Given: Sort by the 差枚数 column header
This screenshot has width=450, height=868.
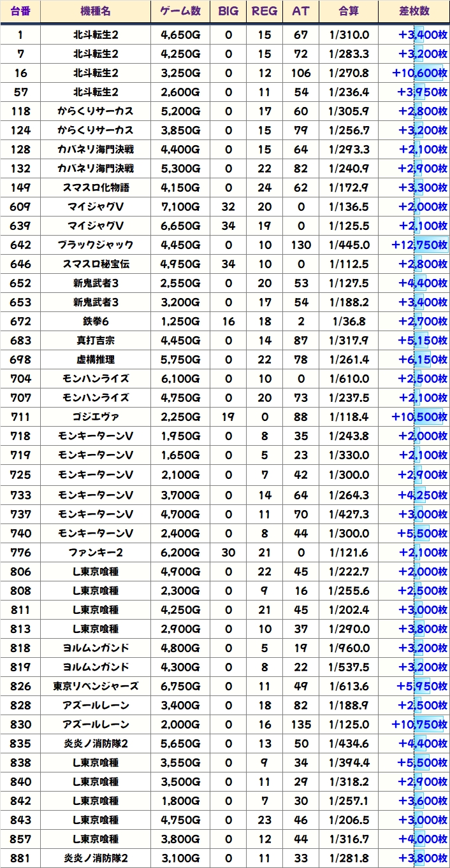Looking at the screenshot, I should coord(414,11).
